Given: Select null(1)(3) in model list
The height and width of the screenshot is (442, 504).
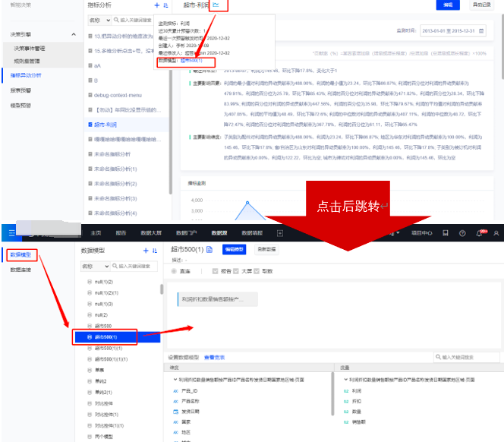Looking at the screenshot, I should (104, 304).
